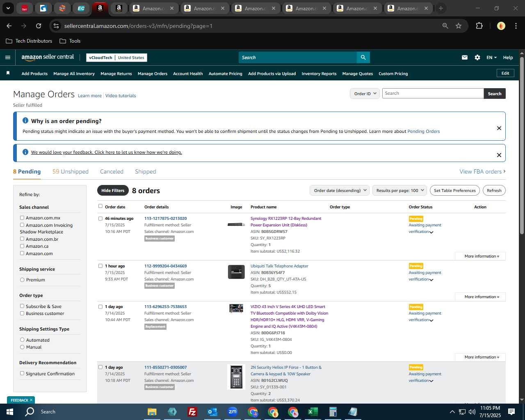The height and width of the screenshot is (420, 525).
Task: Open Outlook from the taskbar
Action: (x=212, y=412)
